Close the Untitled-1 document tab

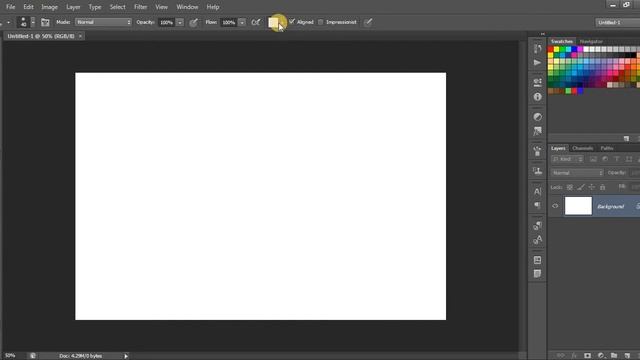tap(80, 36)
